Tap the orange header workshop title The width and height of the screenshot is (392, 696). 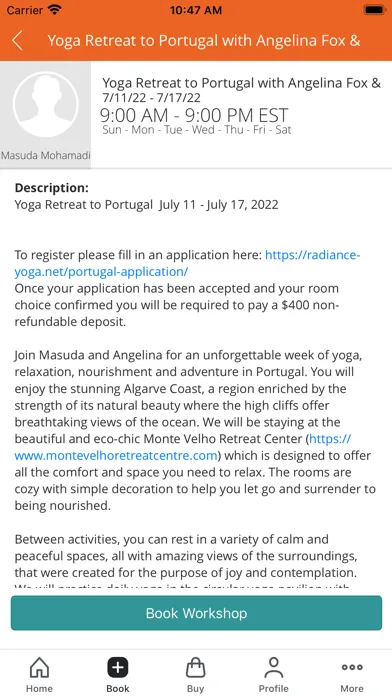point(204,41)
